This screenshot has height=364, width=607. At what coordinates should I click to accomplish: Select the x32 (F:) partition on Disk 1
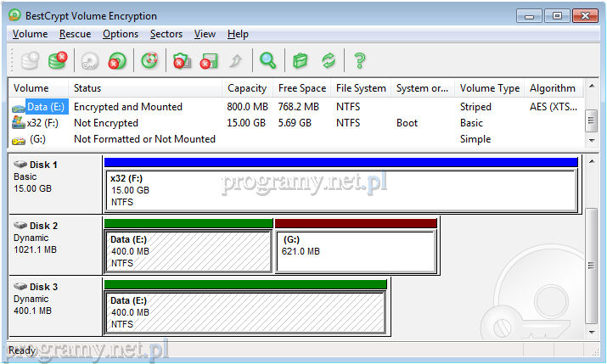[340, 190]
